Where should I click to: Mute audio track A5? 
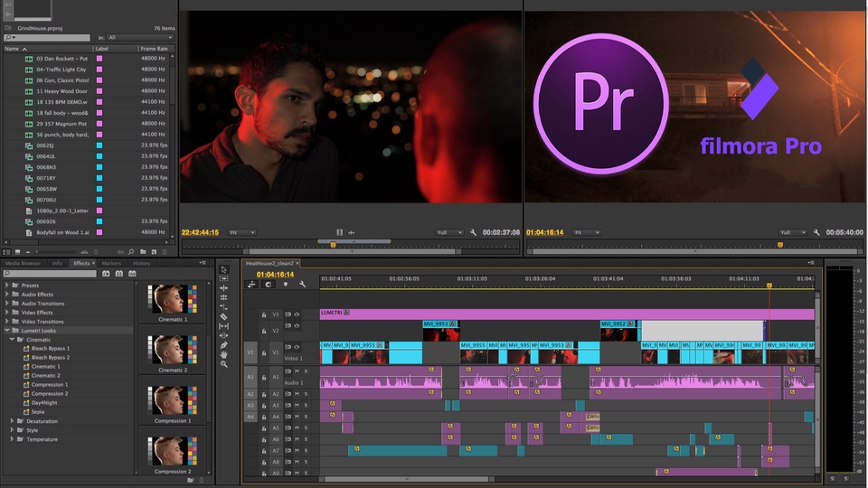pos(297,427)
